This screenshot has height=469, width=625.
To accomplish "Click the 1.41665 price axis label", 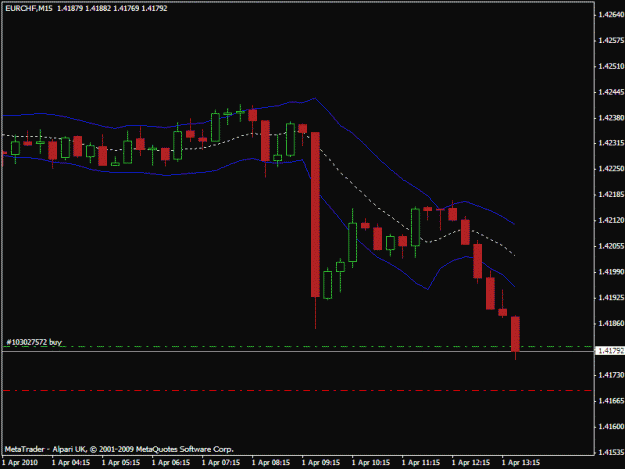I will (611, 400).
